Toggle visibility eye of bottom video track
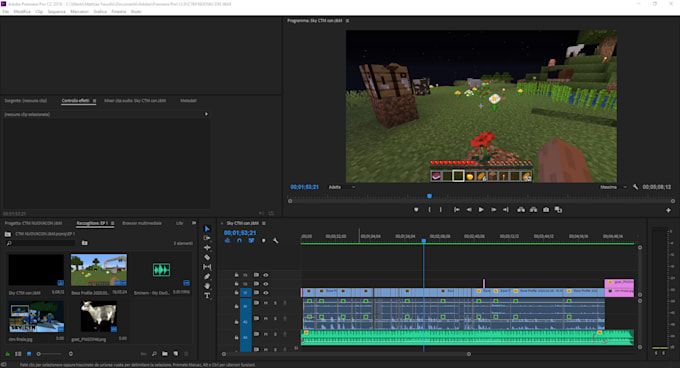The image size is (680, 368). [266, 293]
